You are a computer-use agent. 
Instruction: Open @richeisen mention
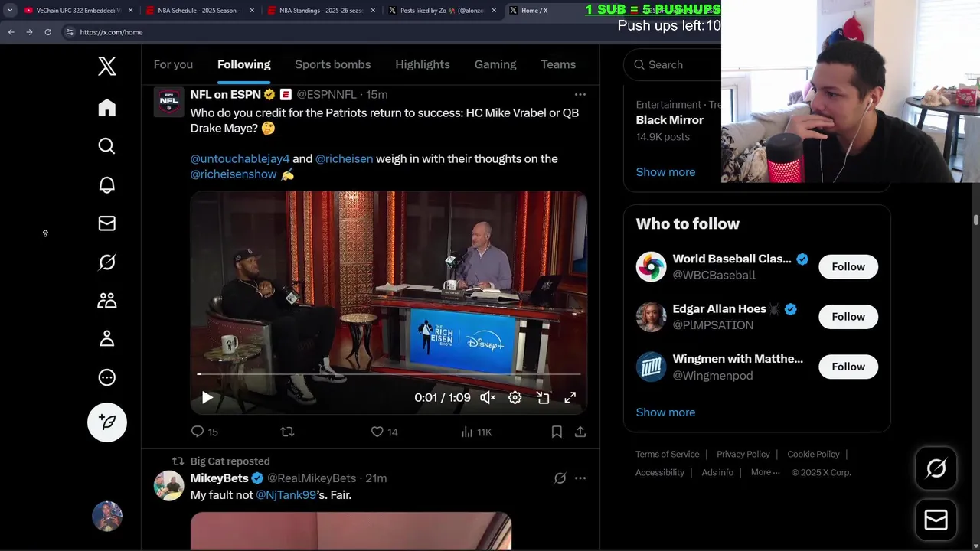(344, 158)
